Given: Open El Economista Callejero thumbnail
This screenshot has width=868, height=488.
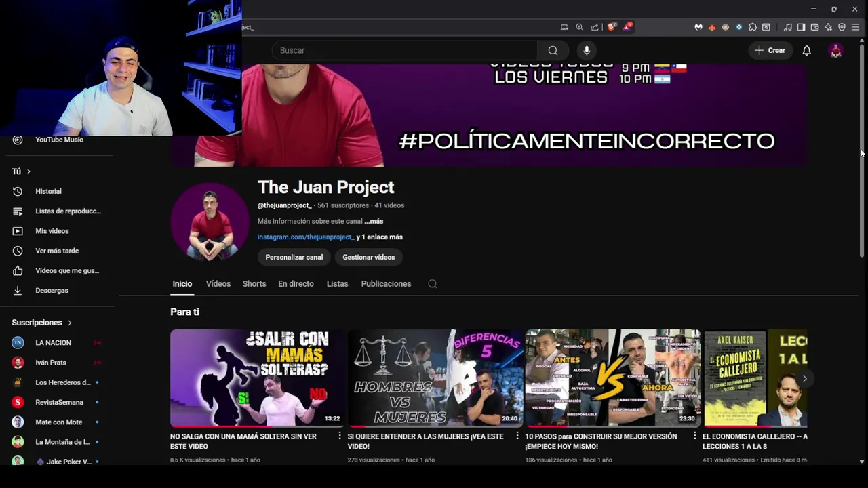Looking at the screenshot, I should pyautogui.click(x=755, y=378).
